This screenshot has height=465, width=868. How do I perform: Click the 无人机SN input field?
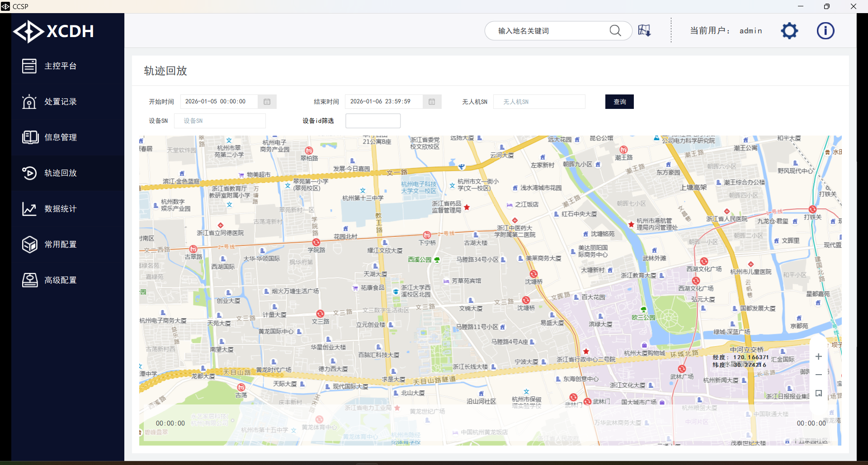click(539, 102)
